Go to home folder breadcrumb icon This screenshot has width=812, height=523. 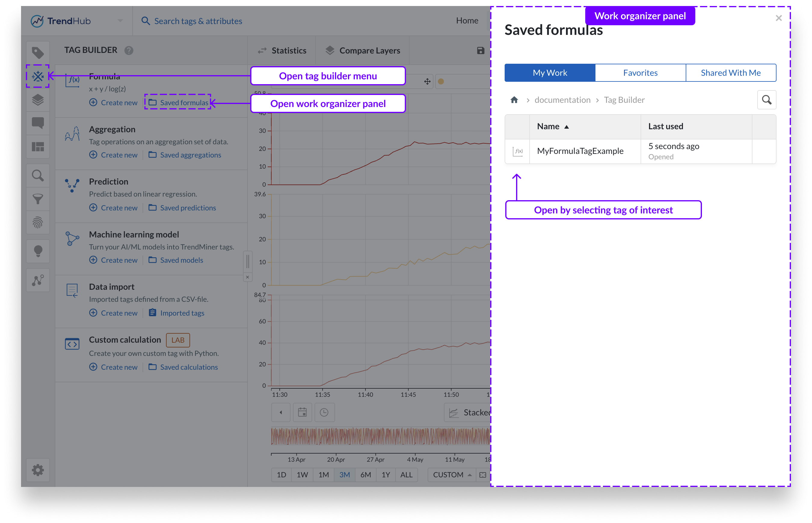514,100
